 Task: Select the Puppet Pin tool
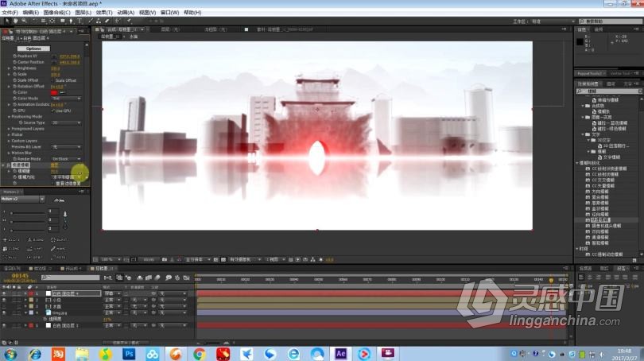(129, 21)
